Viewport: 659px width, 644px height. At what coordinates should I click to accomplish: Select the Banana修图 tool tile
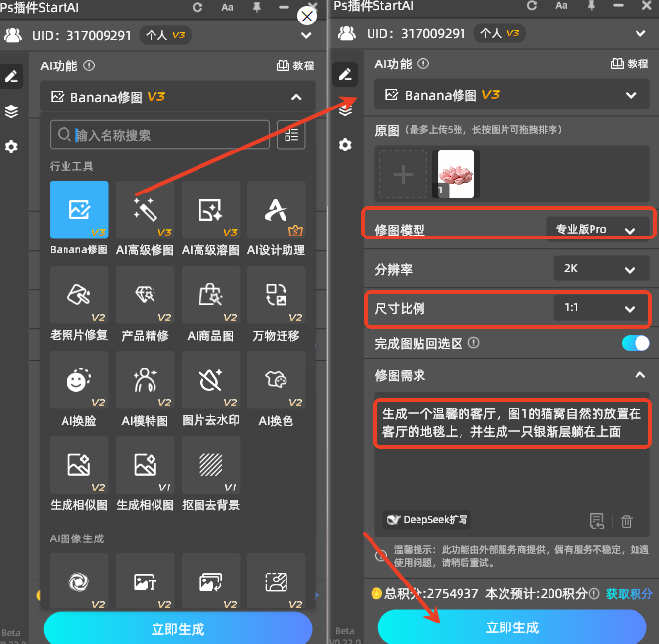pos(78,210)
